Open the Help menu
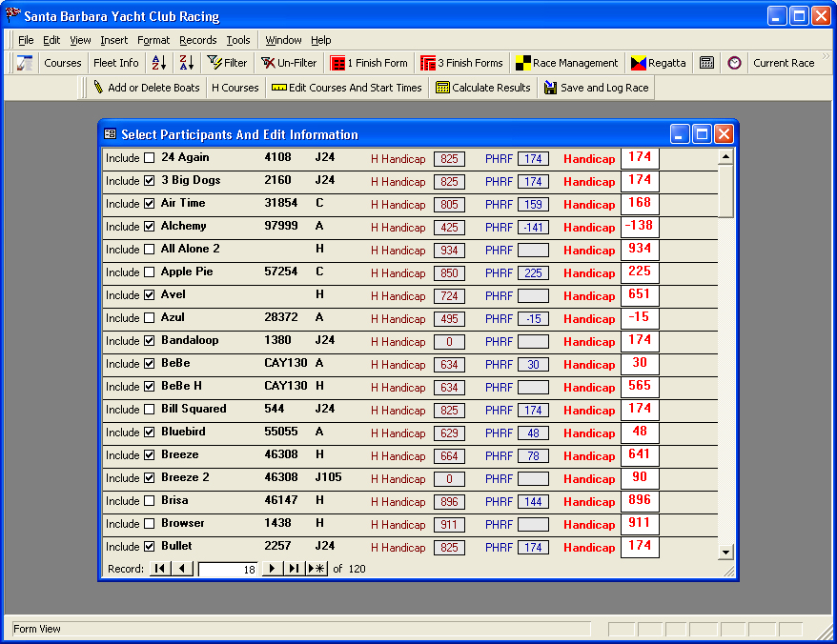The height and width of the screenshot is (644, 837). coord(321,40)
